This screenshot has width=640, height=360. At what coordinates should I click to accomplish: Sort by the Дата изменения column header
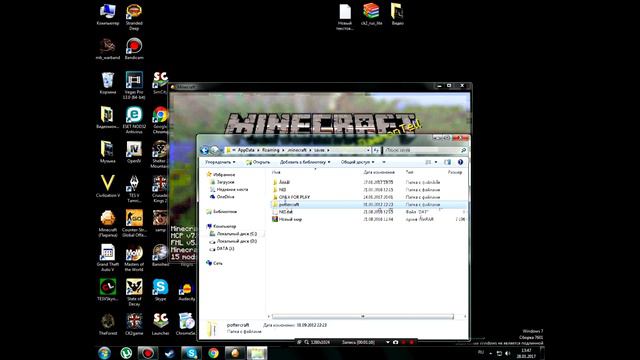[x=379, y=172]
